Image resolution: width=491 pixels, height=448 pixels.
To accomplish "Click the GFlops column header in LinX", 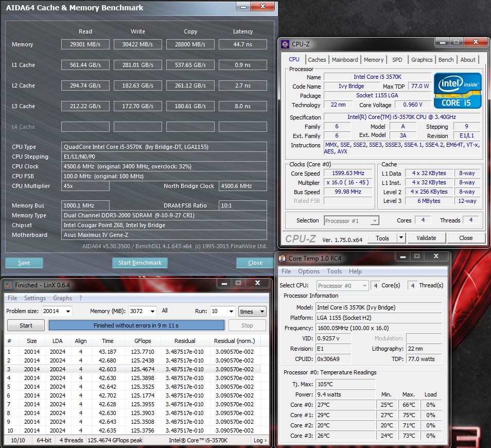I will [143, 341].
